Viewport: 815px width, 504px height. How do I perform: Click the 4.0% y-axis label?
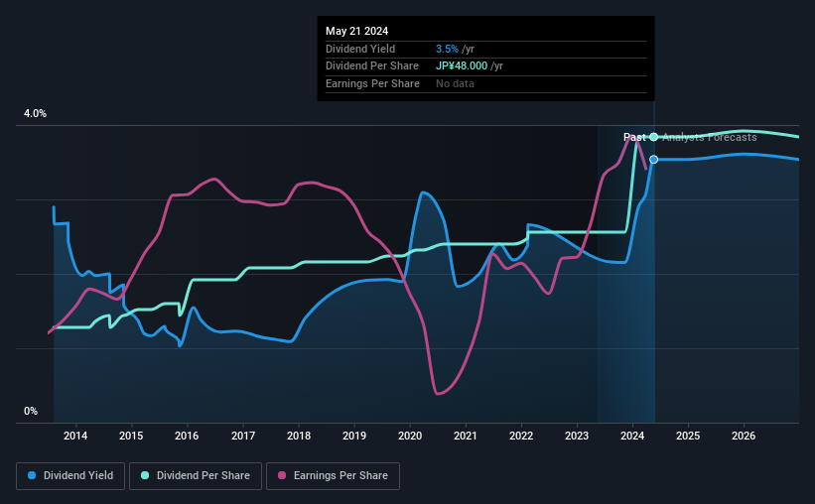(x=35, y=113)
